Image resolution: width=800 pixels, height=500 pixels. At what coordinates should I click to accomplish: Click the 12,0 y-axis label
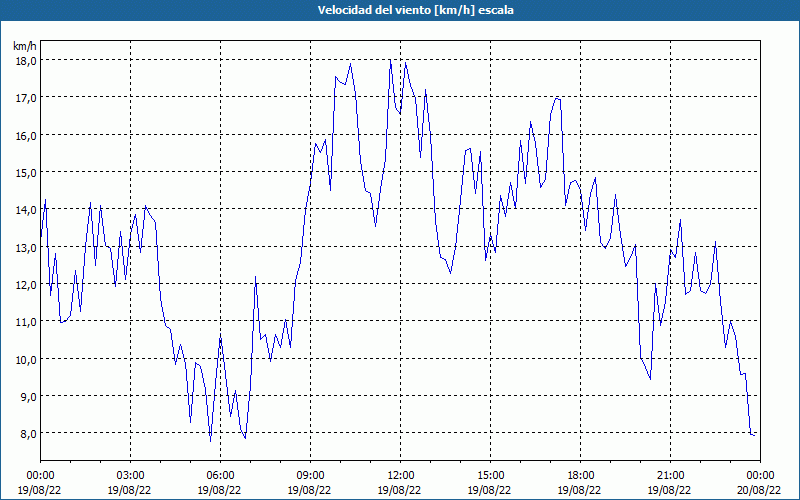coord(25,284)
